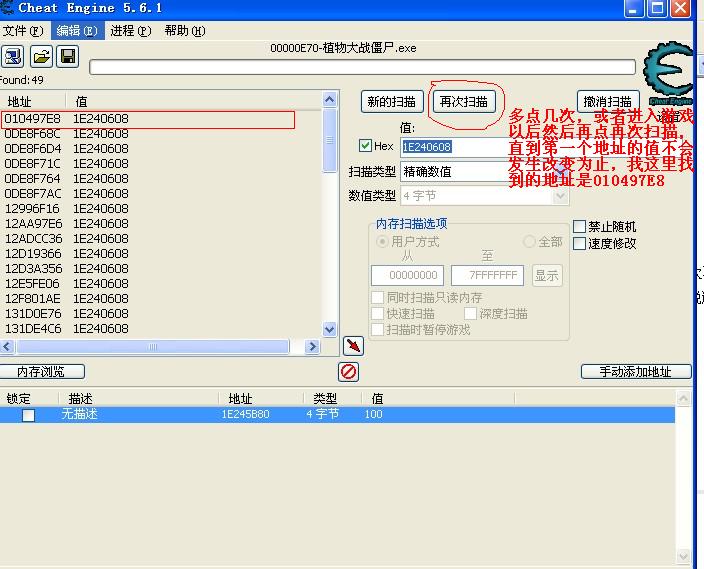Select result address 0DE8F6D4
704x569 pixels.
[x=32, y=148]
